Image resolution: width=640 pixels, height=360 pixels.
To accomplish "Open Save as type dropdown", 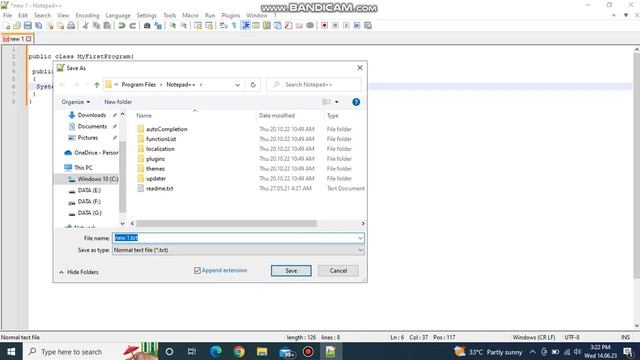I will point(238,250).
